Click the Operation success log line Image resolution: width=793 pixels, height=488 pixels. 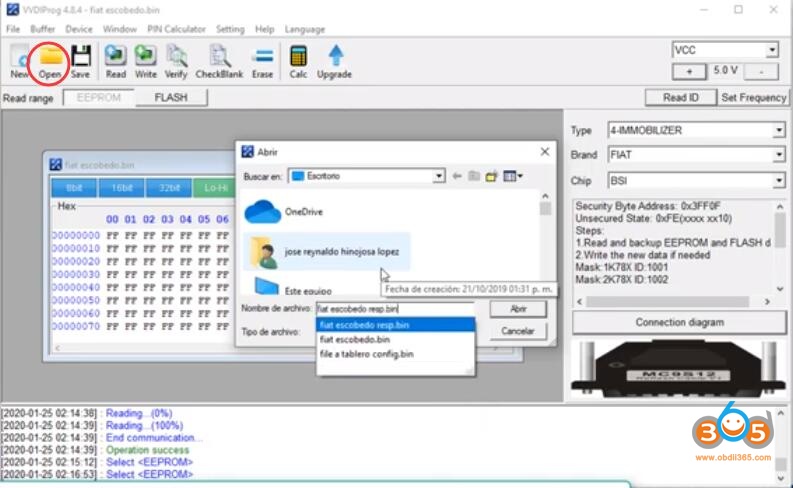pyautogui.click(x=147, y=450)
